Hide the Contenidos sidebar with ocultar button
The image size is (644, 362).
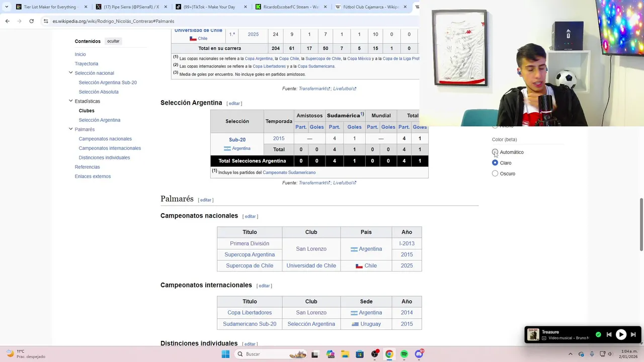click(x=113, y=41)
